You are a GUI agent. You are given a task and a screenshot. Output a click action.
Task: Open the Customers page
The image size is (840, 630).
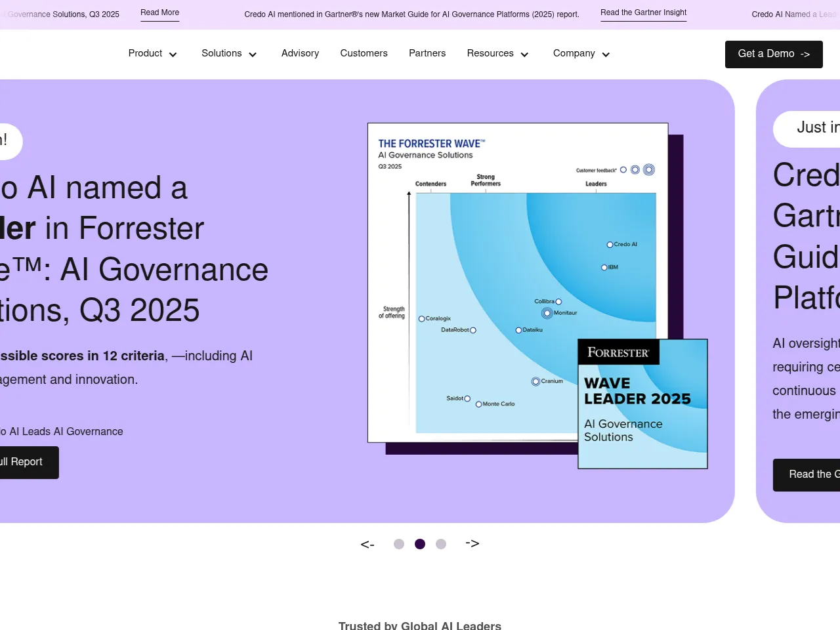pyautogui.click(x=364, y=54)
